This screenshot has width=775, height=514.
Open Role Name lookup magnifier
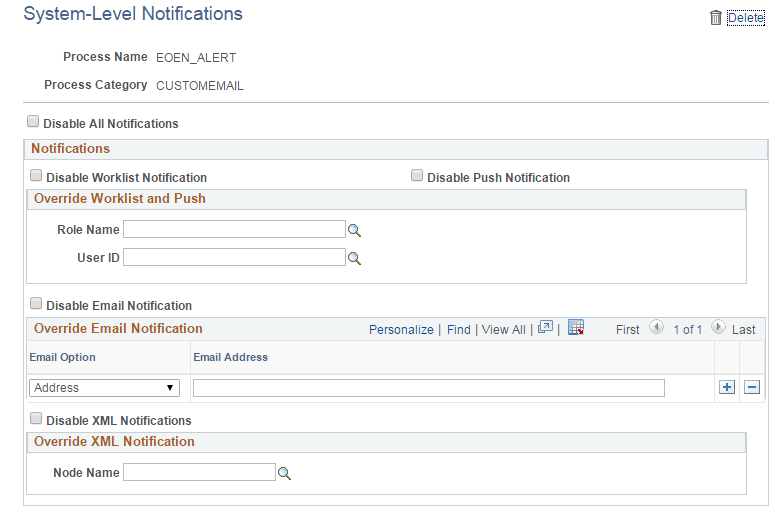pos(354,230)
